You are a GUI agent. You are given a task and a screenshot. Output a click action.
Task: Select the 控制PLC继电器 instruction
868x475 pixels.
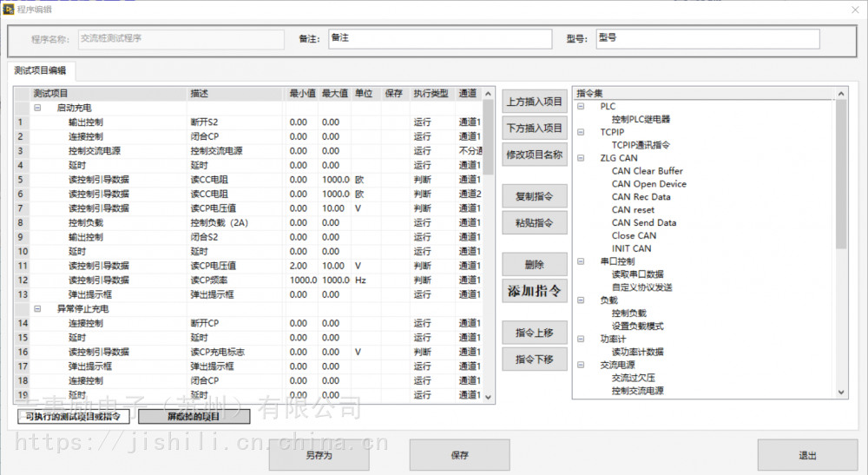point(641,119)
